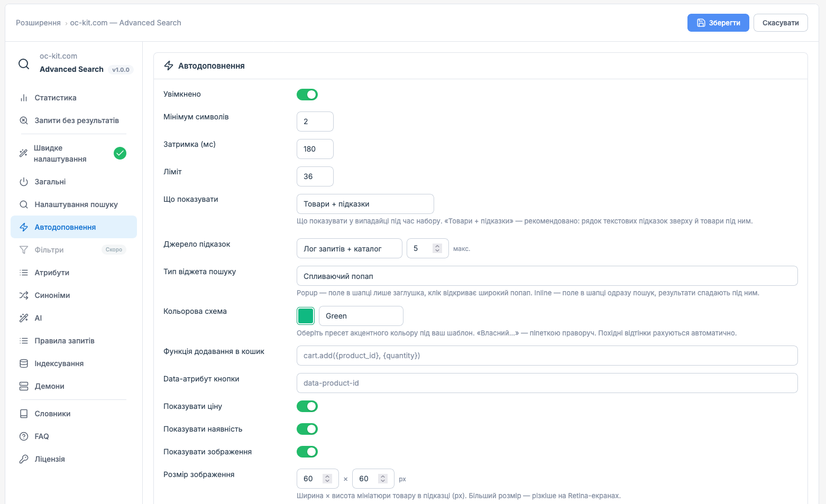The width and height of the screenshot is (826, 504).
Task: Click the key icon beside Ліцензія
Action: pos(24,459)
